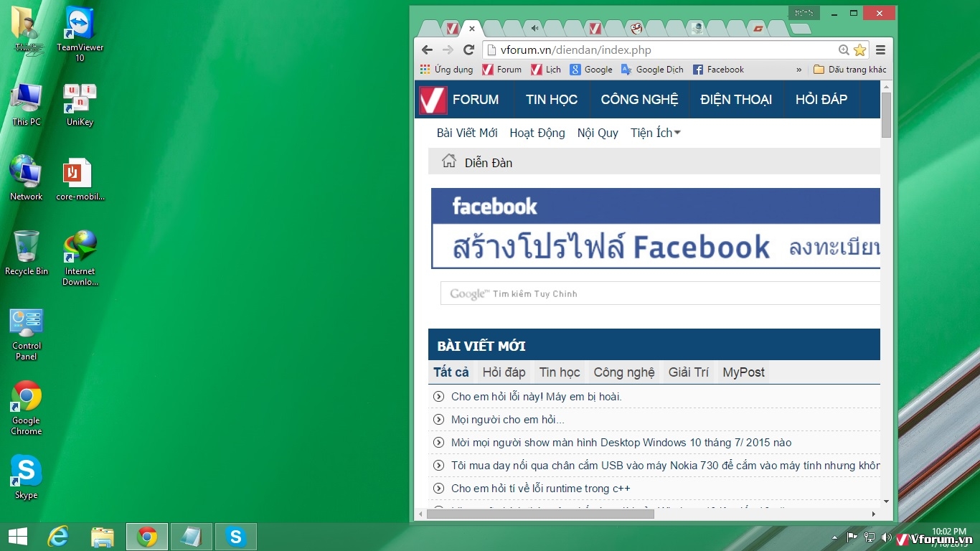Click the Bài Viết Mới link
The image size is (980, 551).
pyautogui.click(x=467, y=133)
